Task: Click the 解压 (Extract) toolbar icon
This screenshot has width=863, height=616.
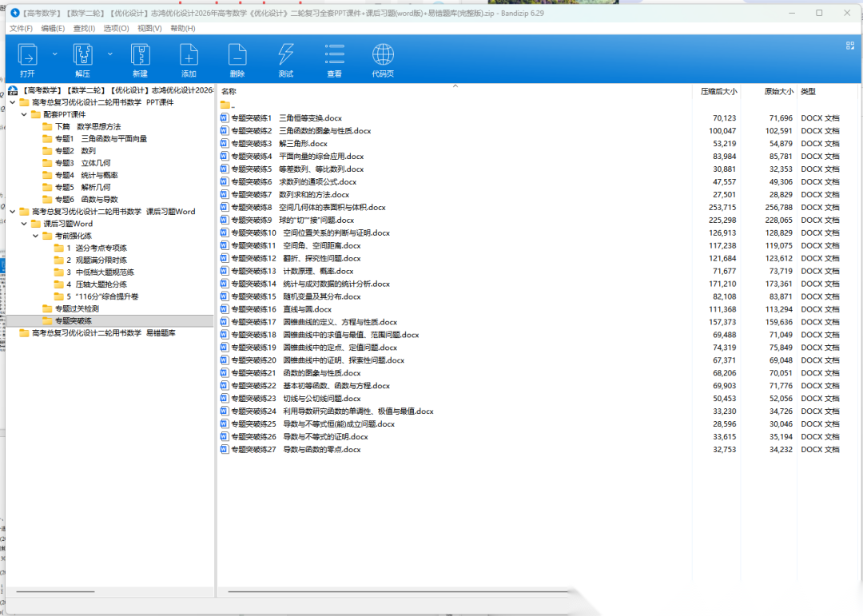Action: [83, 58]
